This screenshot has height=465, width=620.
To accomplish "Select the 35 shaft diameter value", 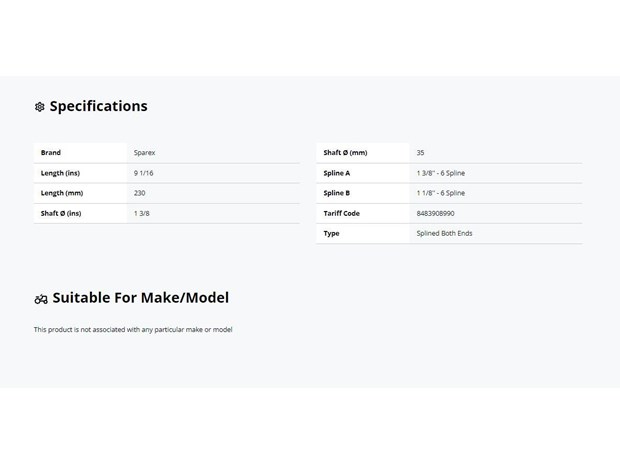I will click(420, 153).
